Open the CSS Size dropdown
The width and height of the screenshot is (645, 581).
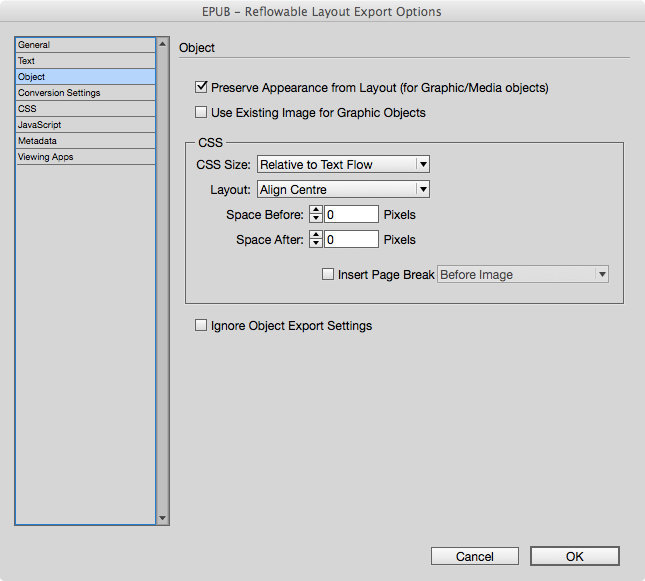tap(343, 164)
